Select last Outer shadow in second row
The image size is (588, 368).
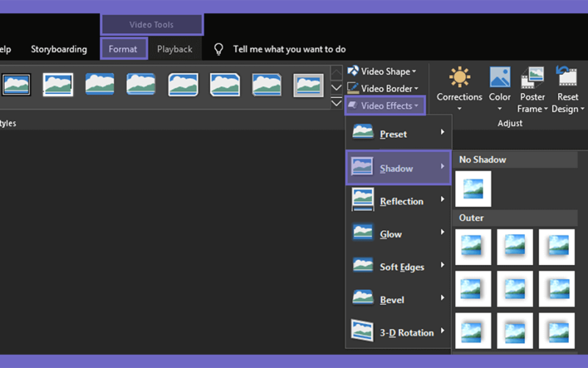click(x=556, y=289)
